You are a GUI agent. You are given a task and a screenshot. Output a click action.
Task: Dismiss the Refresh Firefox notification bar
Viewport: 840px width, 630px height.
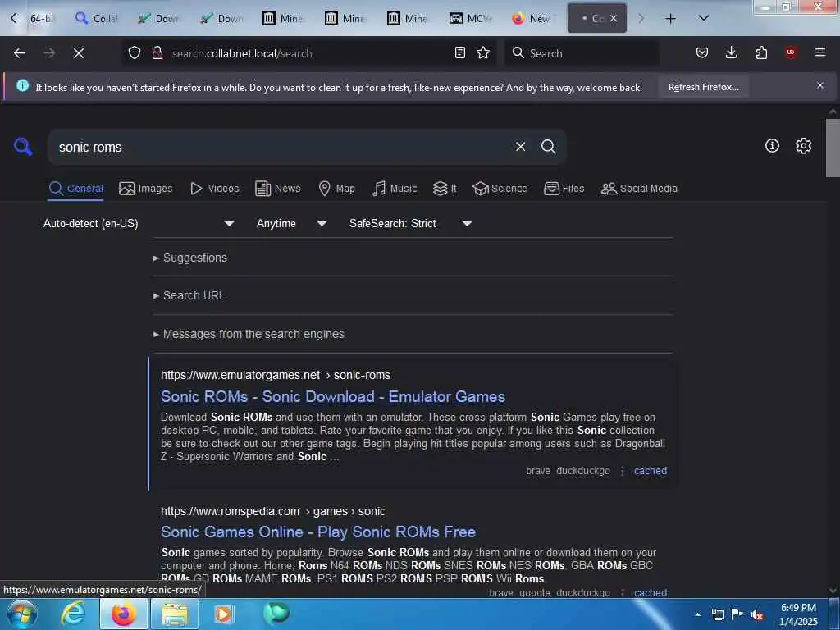pyautogui.click(x=820, y=85)
